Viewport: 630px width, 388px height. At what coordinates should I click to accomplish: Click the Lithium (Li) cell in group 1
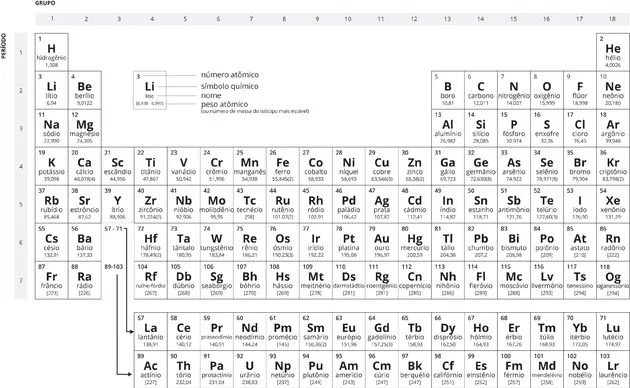coord(51,90)
